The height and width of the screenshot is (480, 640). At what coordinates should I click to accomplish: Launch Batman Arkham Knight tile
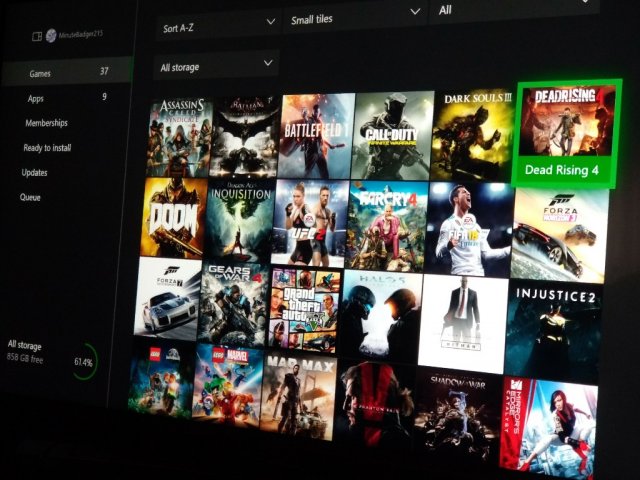(x=244, y=137)
